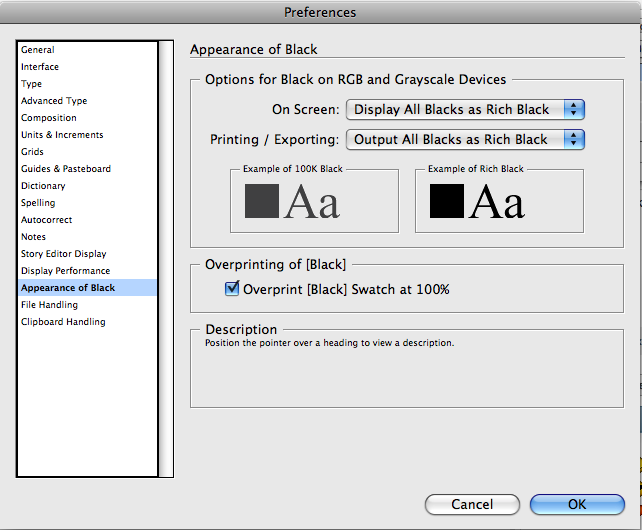Open the On Screen blacks dropdown
642x530 pixels.
(465, 109)
